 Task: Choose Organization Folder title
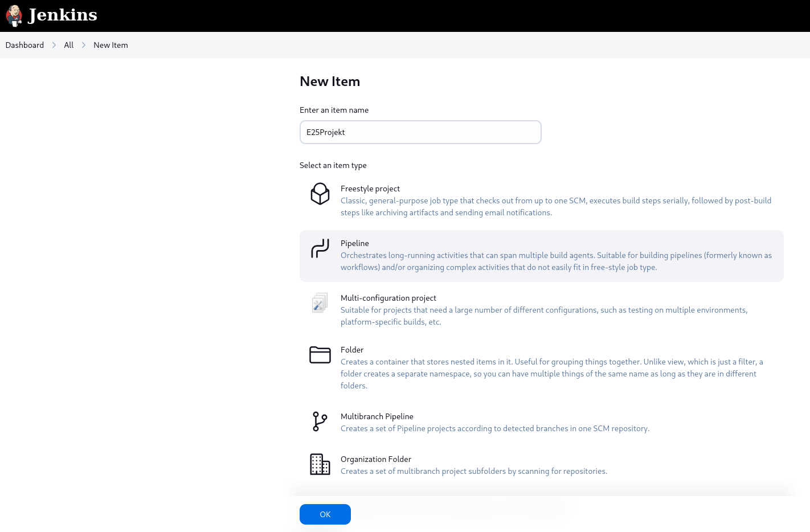[376, 459]
